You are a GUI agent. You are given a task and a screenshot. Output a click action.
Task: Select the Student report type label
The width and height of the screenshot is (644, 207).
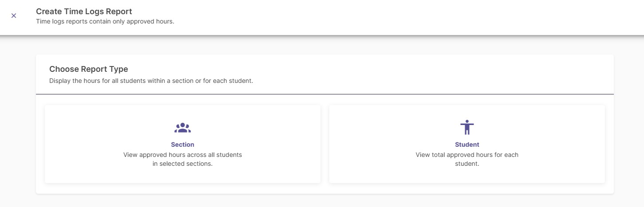(x=467, y=145)
